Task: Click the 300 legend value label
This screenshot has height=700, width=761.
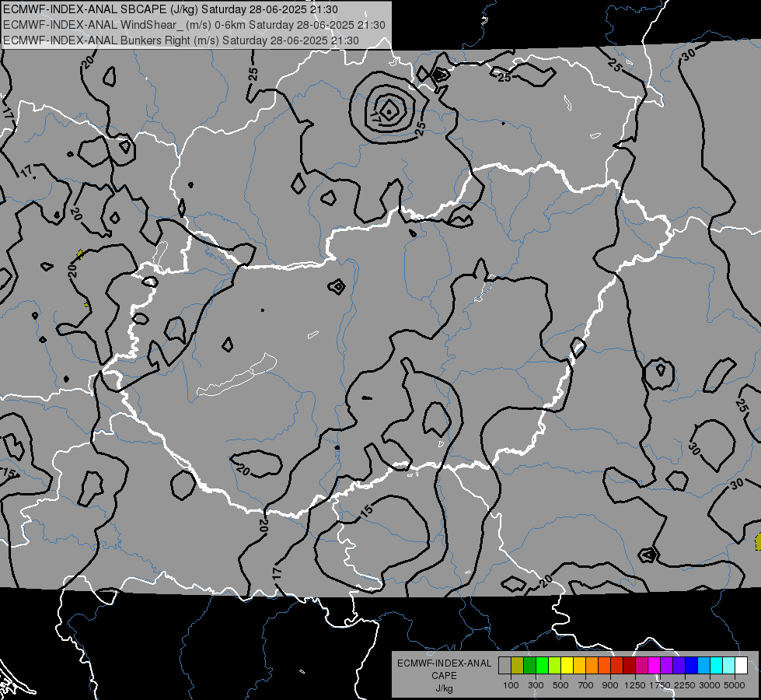Action: click(x=536, y=685)
